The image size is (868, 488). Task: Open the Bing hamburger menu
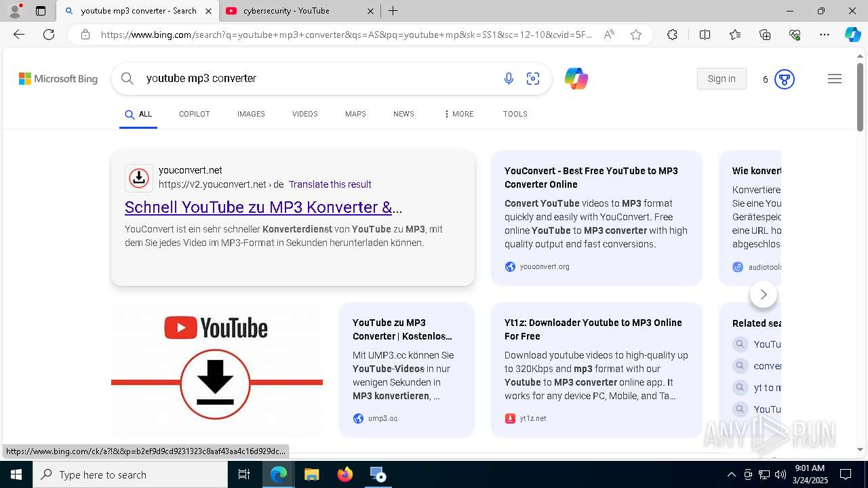tap(835, 79)
